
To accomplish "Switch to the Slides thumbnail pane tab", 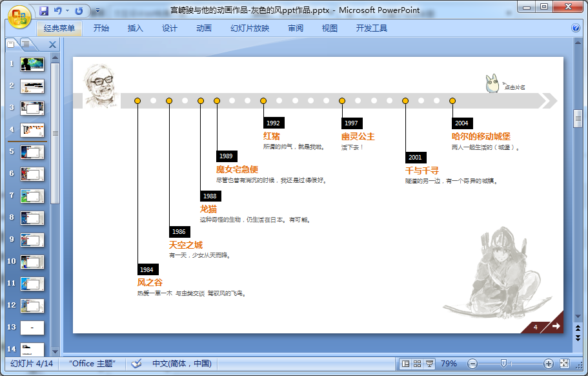I will 12,45.
